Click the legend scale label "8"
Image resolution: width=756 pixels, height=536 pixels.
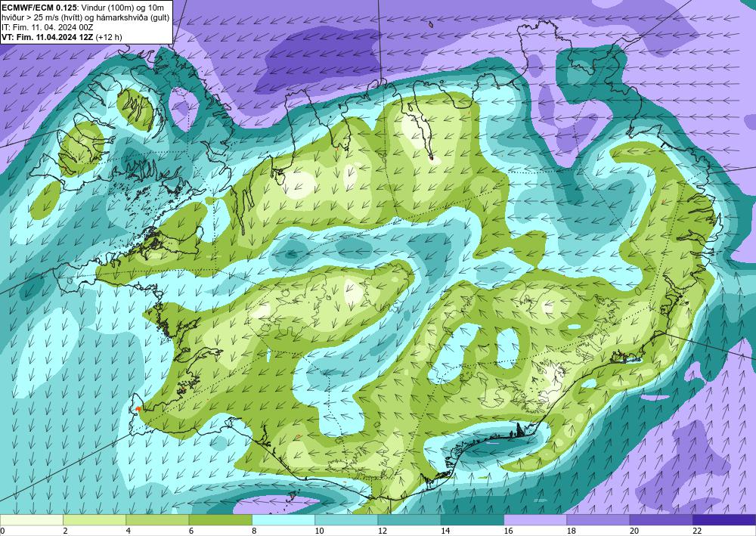(x=254, y=531)
